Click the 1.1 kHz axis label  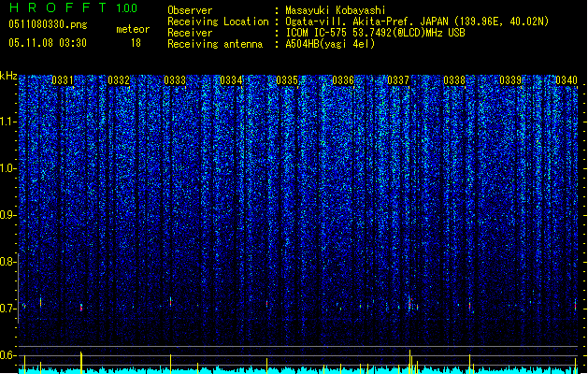[x=8, y=122]
